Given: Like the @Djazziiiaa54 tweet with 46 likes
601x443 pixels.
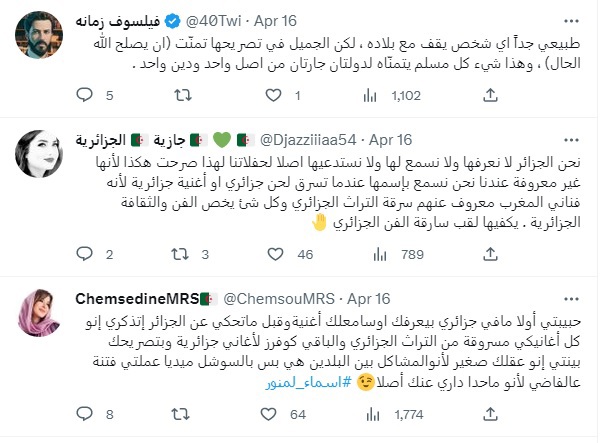Looking at the screenshot, I should pos(275,254).
